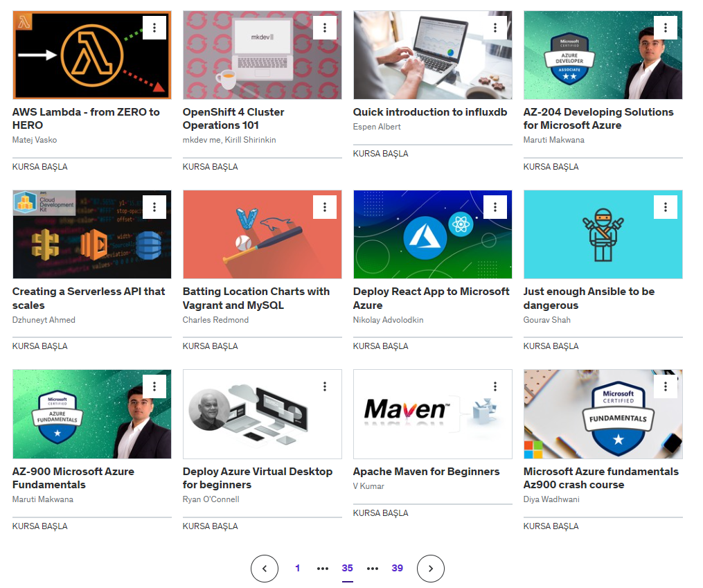Open title Creating a Serverless API that scales
This screenshot has height=588, width=703.
point(89,298)
